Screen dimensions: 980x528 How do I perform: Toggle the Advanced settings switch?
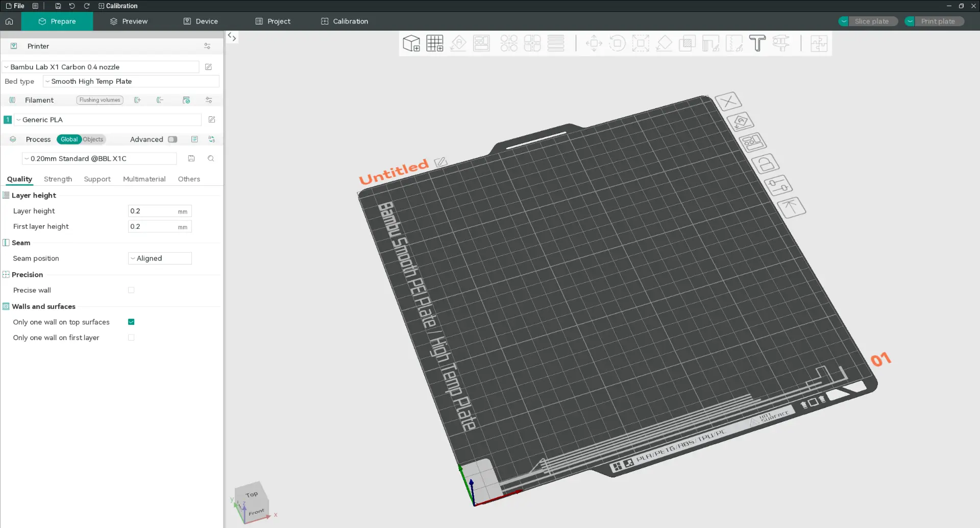coord(173,139)
